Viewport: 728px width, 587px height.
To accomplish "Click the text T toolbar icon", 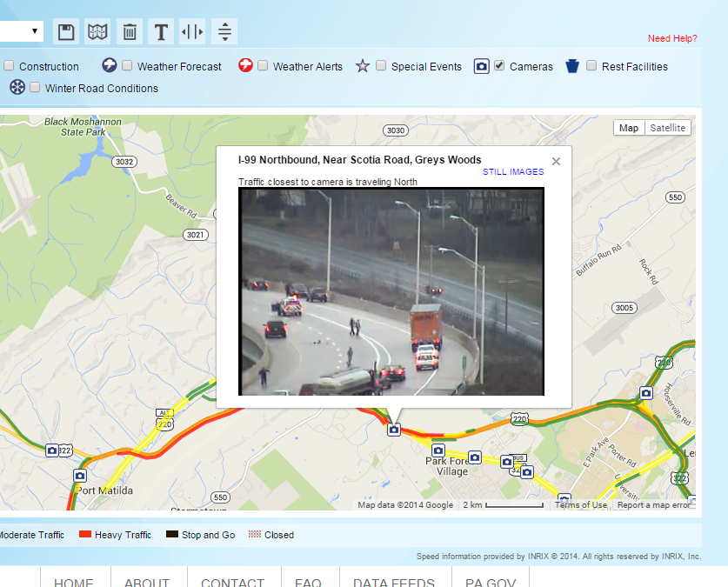I will pos(161,31).
